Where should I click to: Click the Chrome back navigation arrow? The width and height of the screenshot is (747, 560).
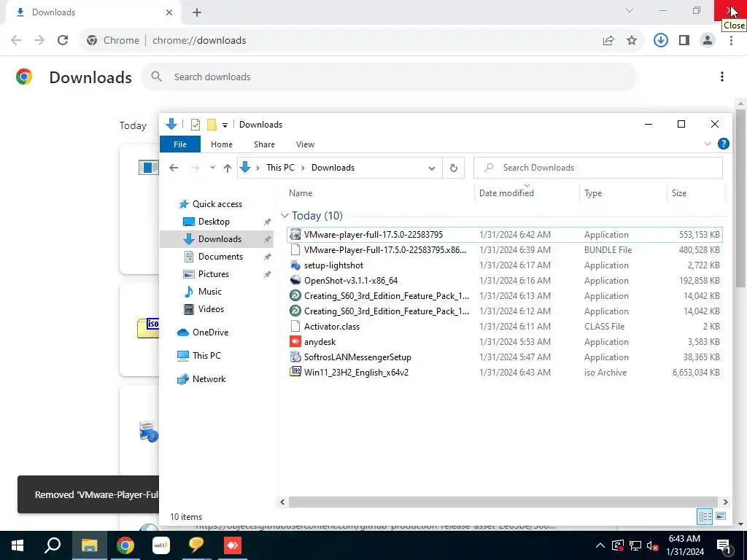[16, 41]
